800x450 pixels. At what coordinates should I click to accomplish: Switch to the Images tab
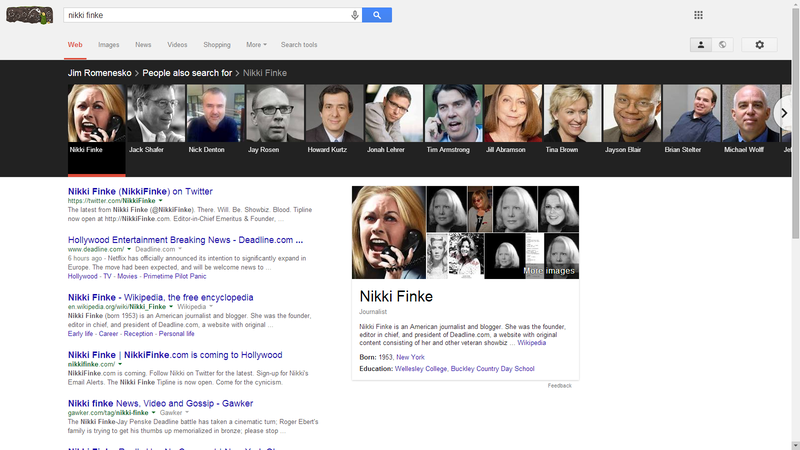tap(109, 45)
